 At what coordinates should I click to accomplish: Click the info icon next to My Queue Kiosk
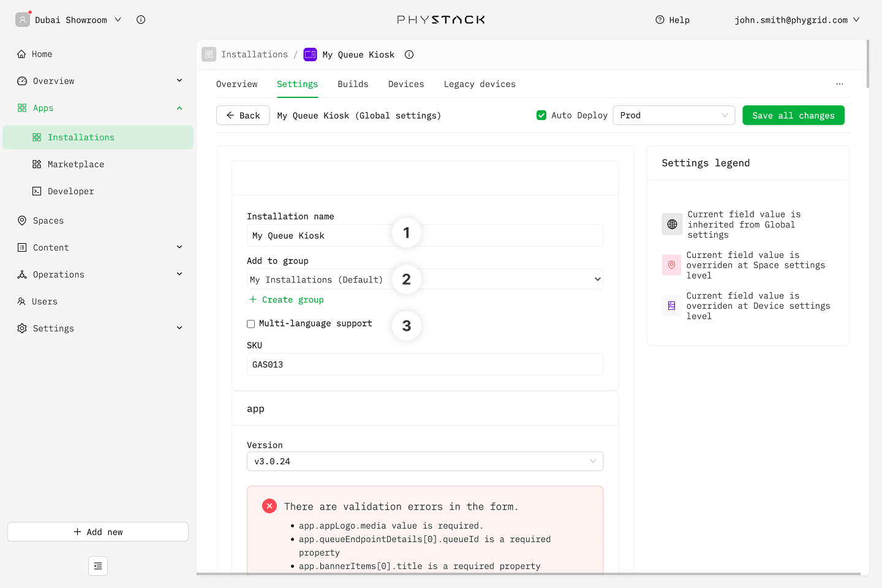409,55
